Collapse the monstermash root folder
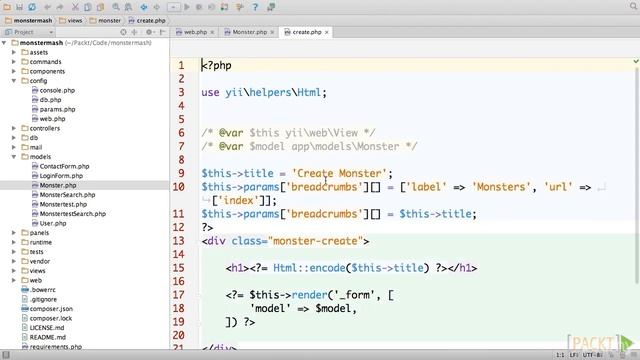 4,42
